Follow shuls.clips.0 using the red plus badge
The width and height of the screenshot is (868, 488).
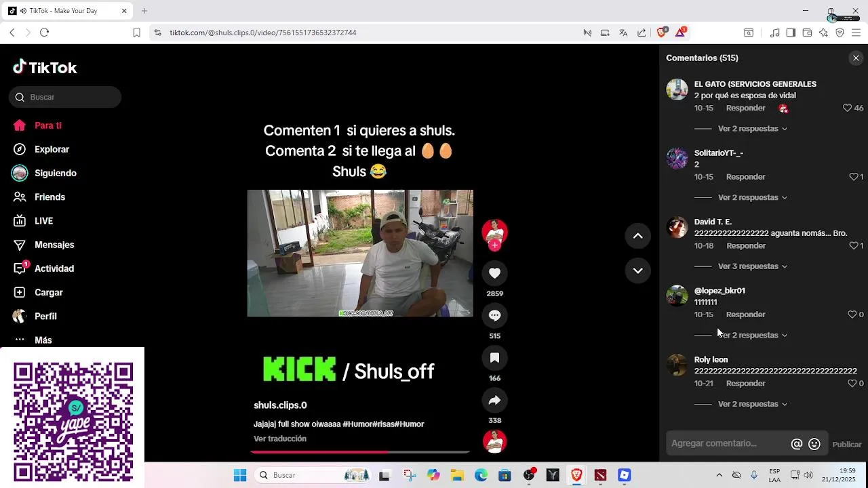tap(494, 245)
